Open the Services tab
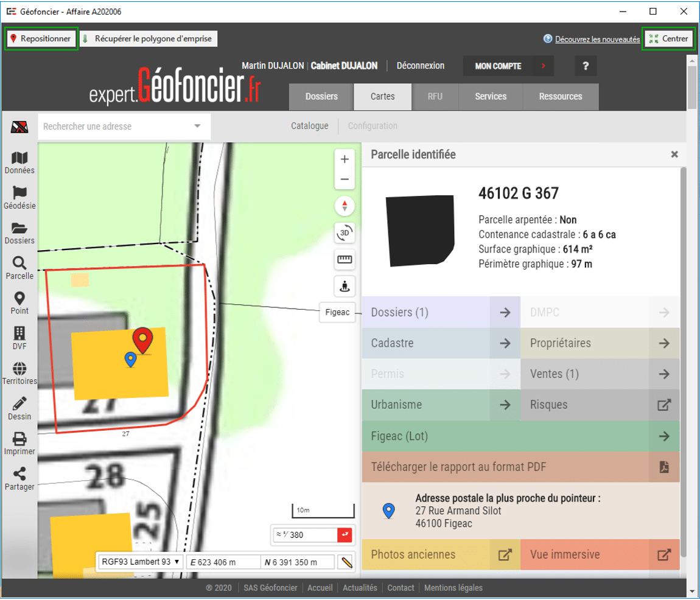700x600 pixels. [490, 97]
